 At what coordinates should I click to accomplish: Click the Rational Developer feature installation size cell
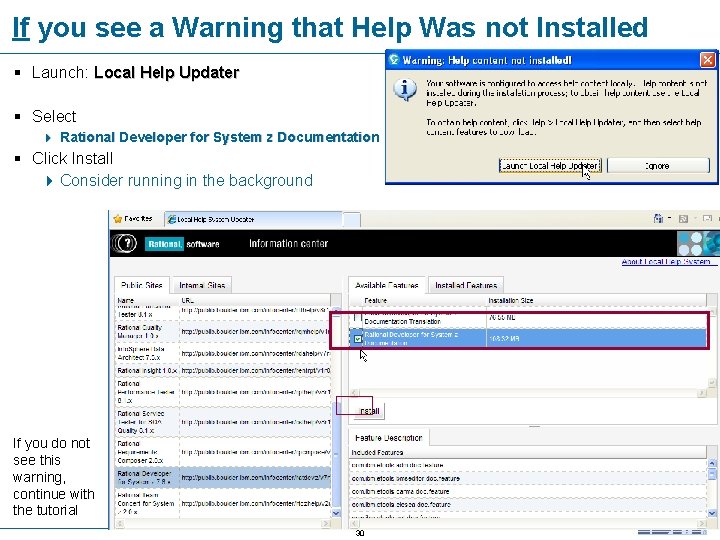coord(596,338)
